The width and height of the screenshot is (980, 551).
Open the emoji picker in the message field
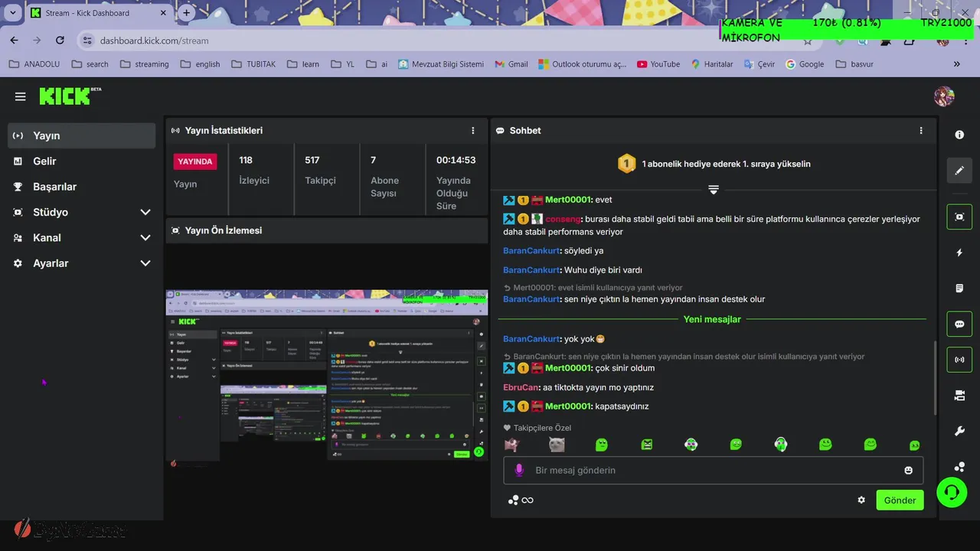(909, 470)
